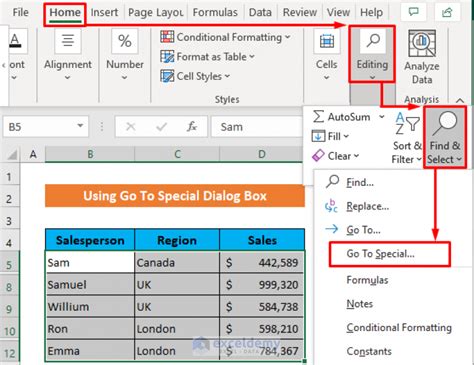Open Find & Select
Image resolution: width=474 pixels, height=365 pixels.
(445, 137)
